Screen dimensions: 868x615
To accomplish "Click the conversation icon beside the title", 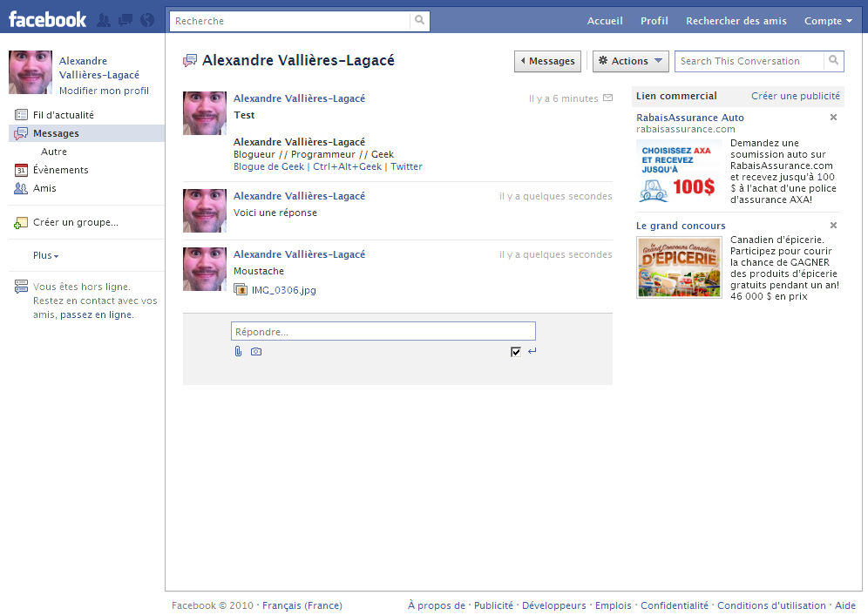I will (x=190, y=60).
